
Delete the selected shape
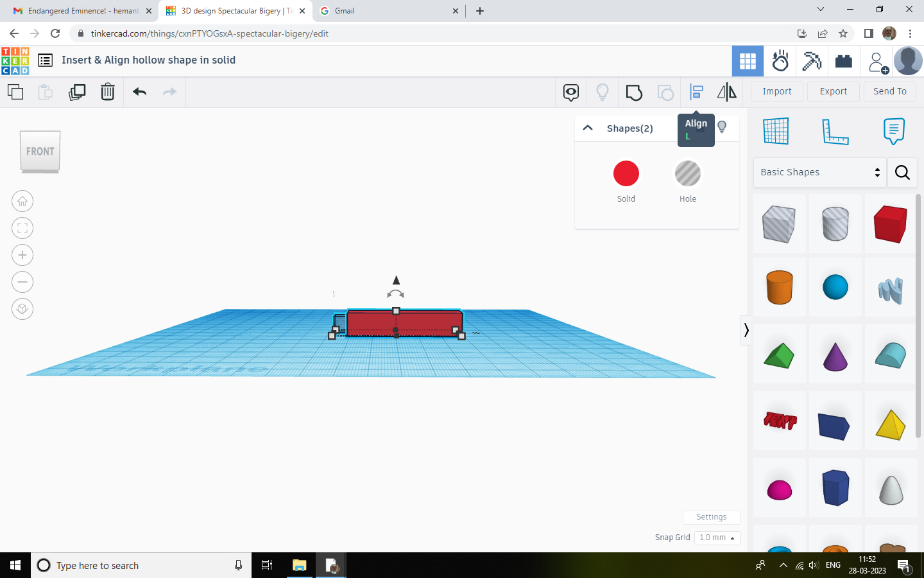[107, 92]
